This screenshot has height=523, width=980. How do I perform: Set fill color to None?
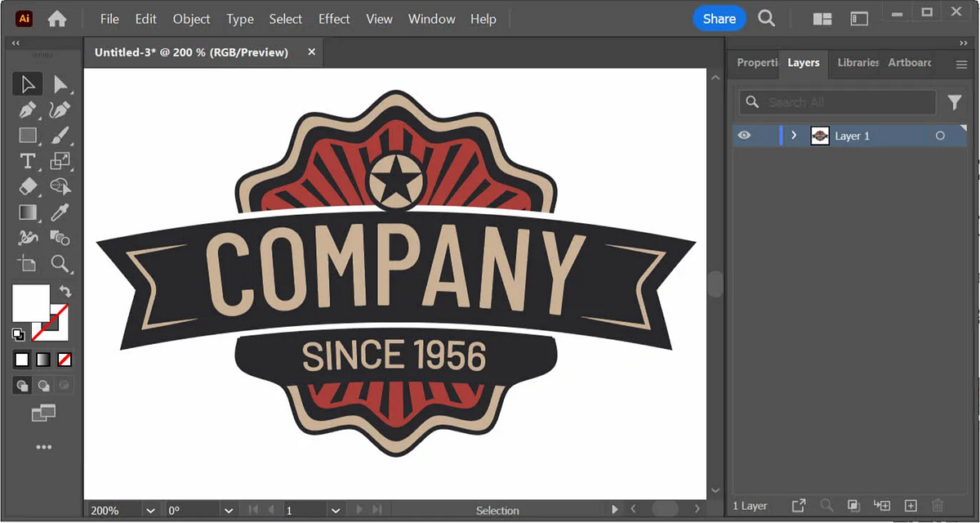pyautogui.click(x=64, y=360)
